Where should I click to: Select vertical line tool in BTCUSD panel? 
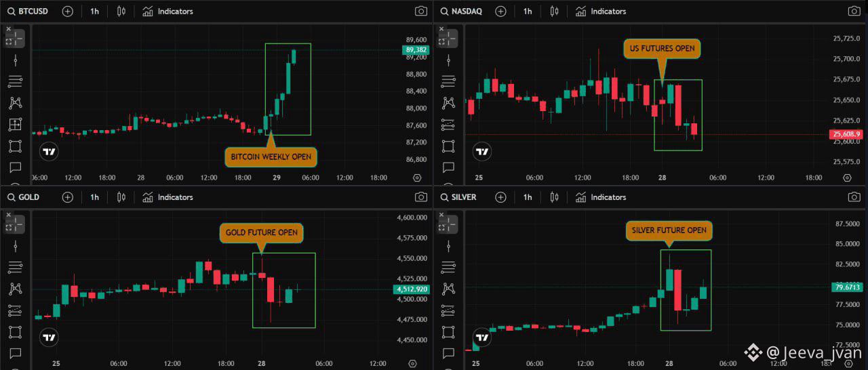(15, 60)
